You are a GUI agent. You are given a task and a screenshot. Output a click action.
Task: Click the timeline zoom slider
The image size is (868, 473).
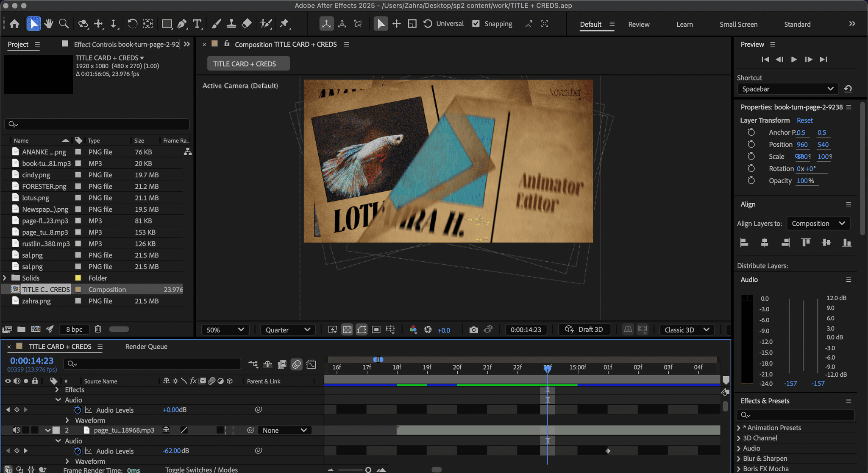[368, 470]
